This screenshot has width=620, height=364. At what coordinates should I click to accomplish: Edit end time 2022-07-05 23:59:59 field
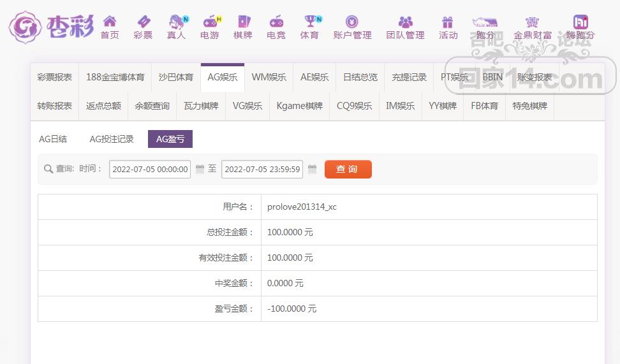click(x=262, y=169)
